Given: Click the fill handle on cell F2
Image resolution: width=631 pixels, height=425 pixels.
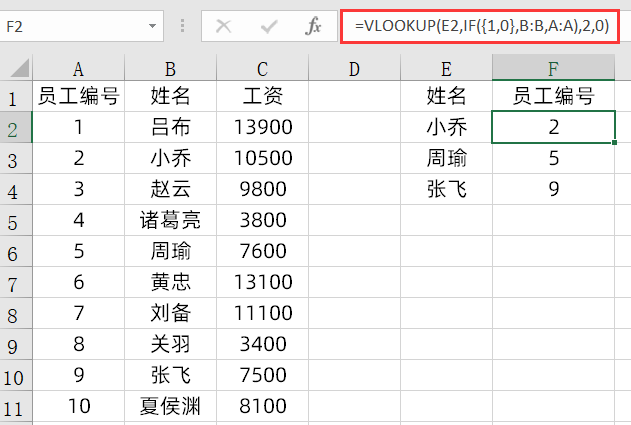Looking at the screenshot, I should (x=615, y=142).
